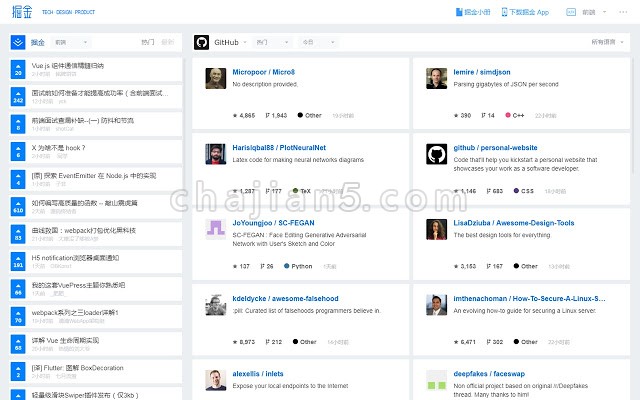640x400 pixels.
Task: Open the more options ellipsis menu
Action: 623,12
